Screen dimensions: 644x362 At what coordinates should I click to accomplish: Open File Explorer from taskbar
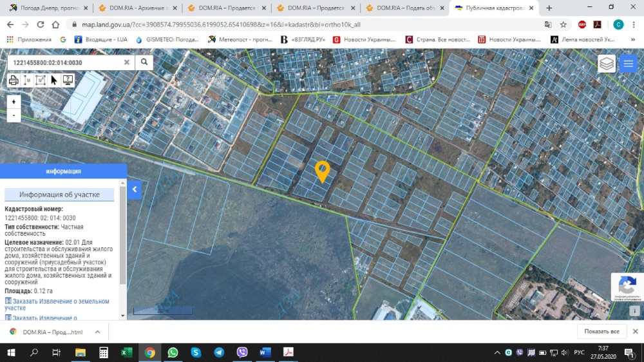(x=80, y=352)
